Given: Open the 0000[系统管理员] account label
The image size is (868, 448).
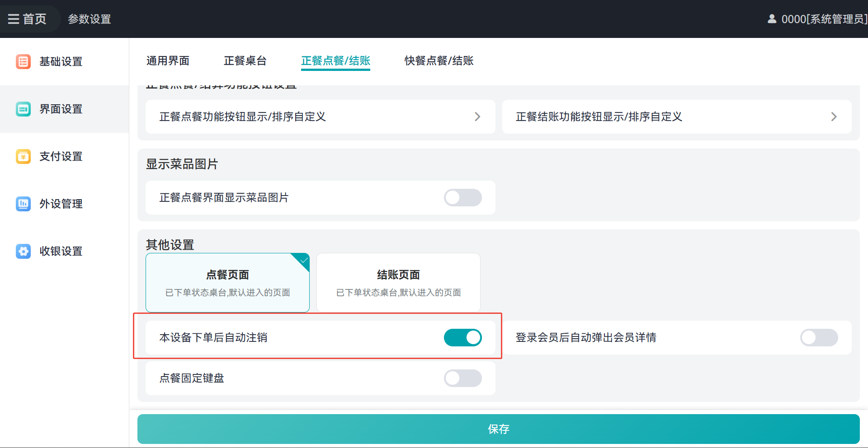Looking at the screenshot, I should [x=824, y=19].
